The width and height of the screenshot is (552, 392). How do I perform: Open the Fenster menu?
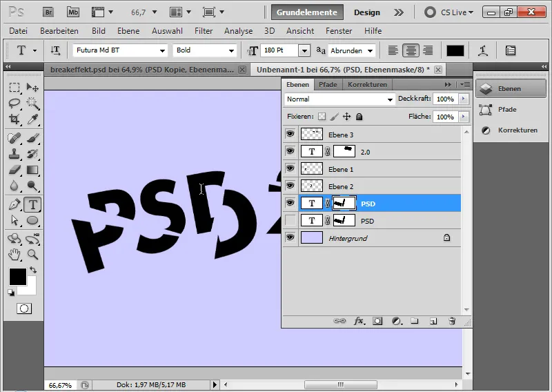[x=339, y=31]
